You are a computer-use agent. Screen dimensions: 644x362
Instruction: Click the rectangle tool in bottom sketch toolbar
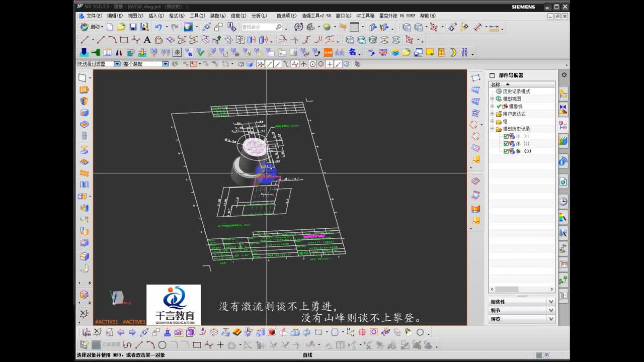pos(197,345)
